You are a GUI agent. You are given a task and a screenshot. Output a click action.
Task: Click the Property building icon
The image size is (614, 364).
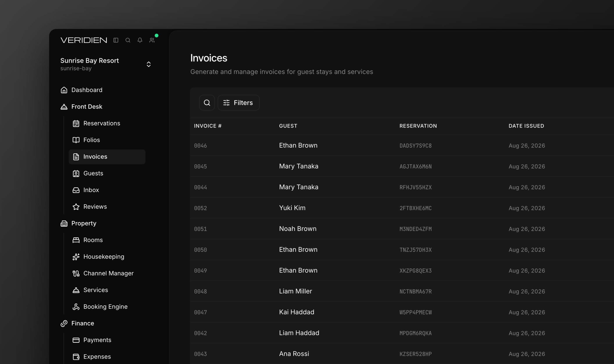coord(64,223)
